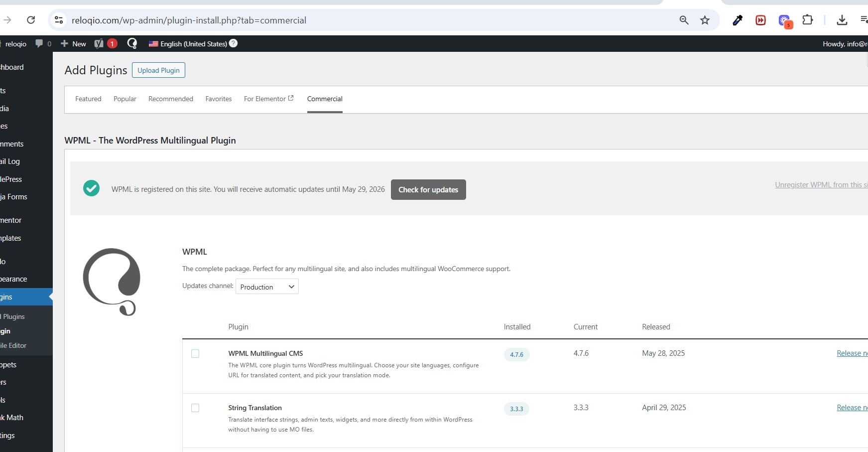Switch to the Popular tab
The height and width of the screenshot is (452, 868).
pyautogui.click(x=125, y=99)
